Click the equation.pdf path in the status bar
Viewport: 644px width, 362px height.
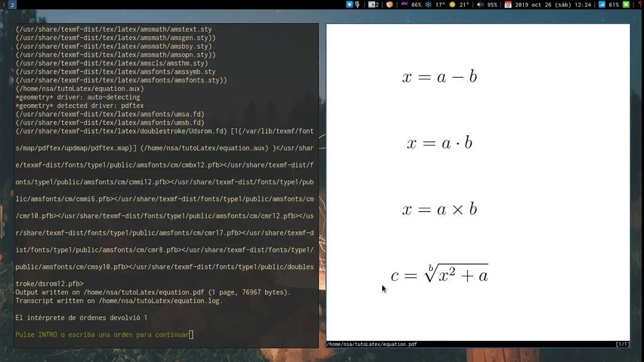(371, 344)
